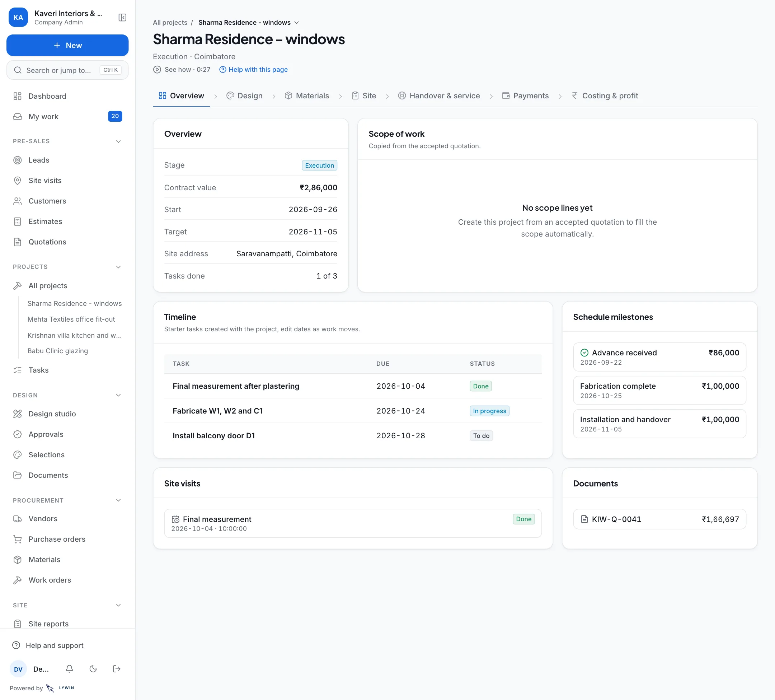Collapse the sidebar panel icon
Image resolution: width=775 pixels, height=700 pixels.
click(122, 18)
